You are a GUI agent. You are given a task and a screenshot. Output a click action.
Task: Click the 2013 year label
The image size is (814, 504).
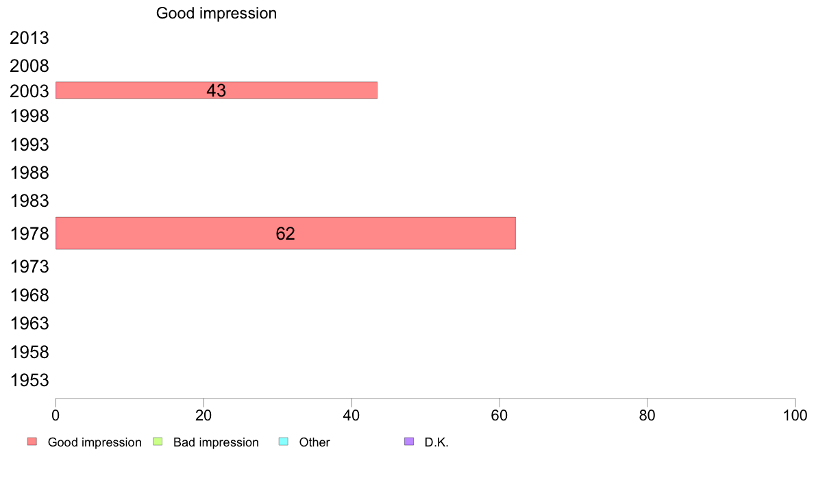29,38
